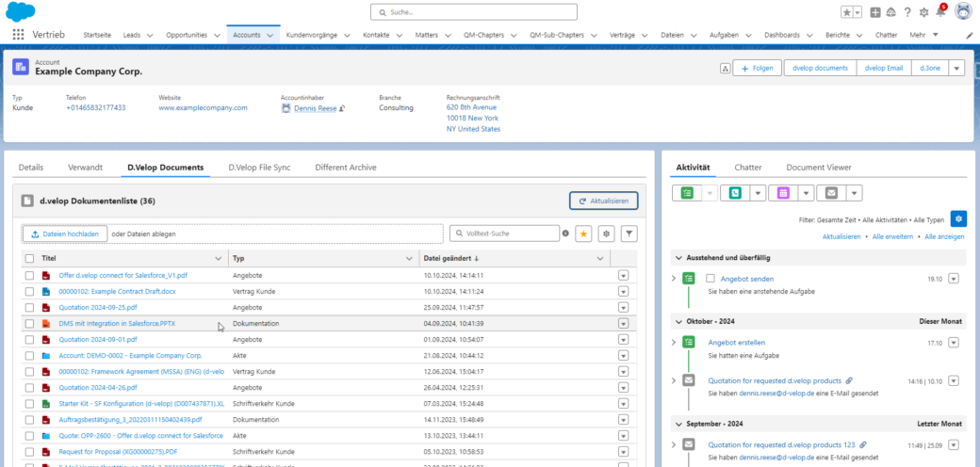Click the email envelope icon in Aktivität
The image size is (980, 467).
pos(831,194)
